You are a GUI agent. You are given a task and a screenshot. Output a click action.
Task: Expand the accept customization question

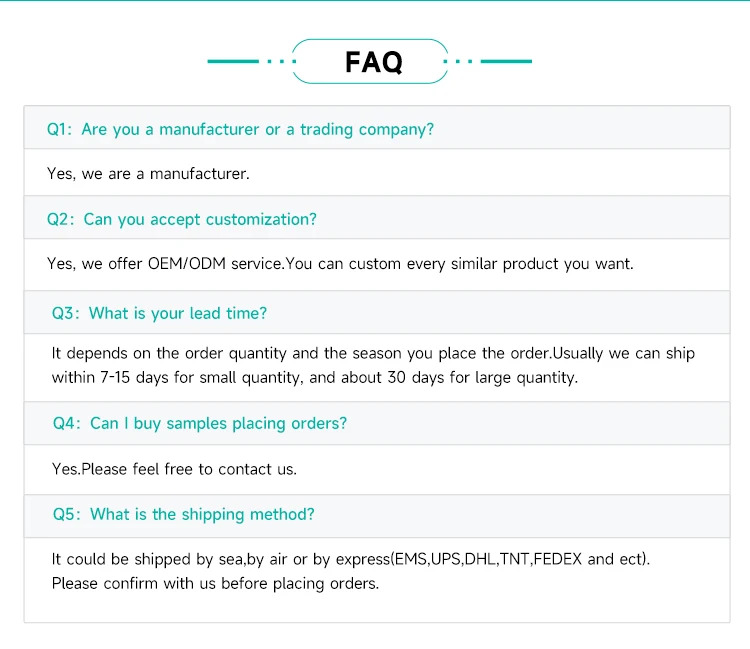200,219
